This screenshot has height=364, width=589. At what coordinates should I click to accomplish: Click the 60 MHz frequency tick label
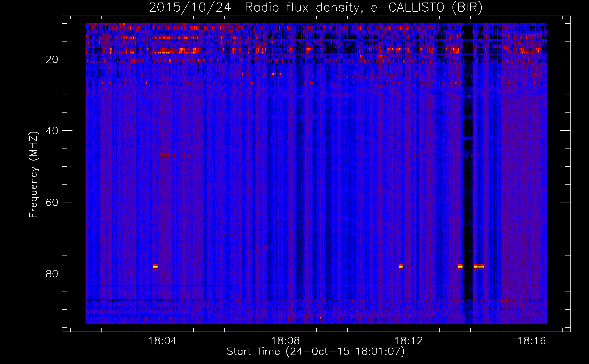[52, 202]
